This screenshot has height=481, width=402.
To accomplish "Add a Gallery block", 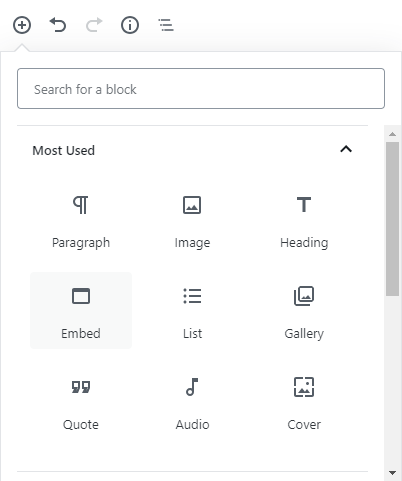I will click(x=304, y=310).
